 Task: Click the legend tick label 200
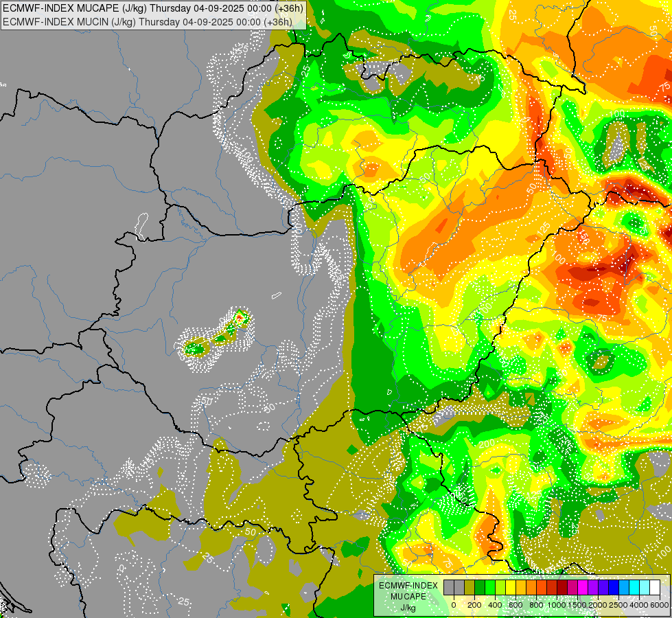pyautogui.click(x=474, y=605)
